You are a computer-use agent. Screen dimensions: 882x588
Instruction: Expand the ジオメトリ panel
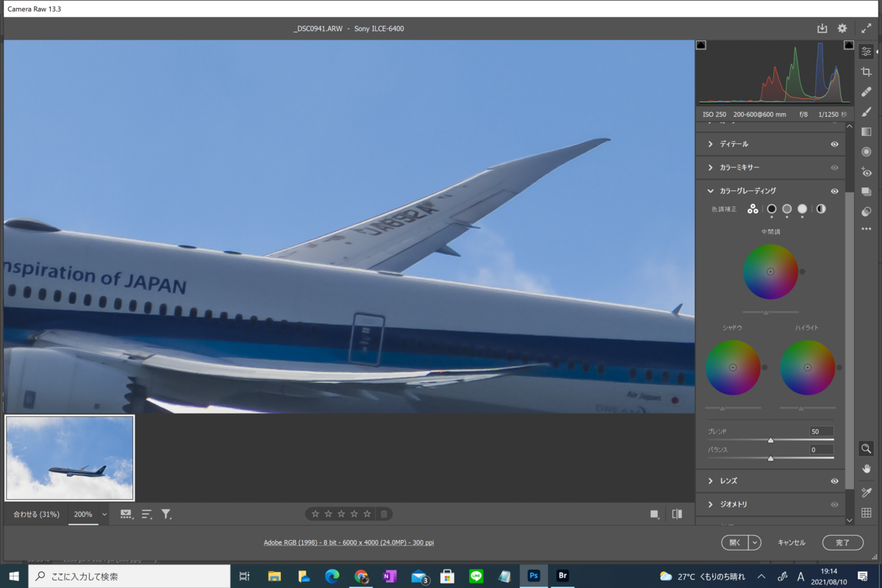point(710,504)
